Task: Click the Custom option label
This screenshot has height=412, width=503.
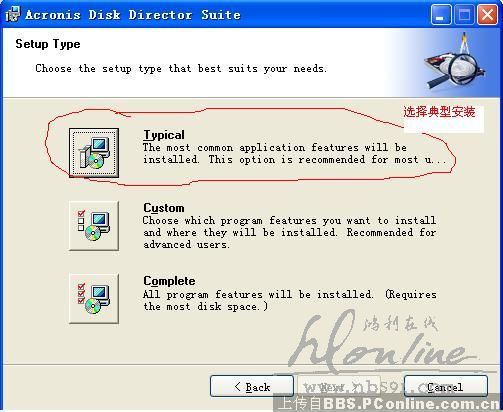Action: (164, 208)
